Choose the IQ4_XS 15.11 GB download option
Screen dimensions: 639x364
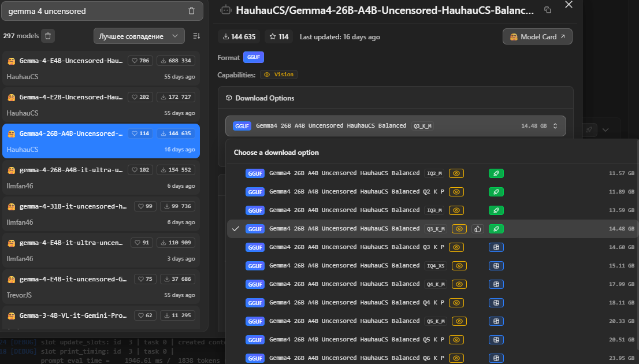432,266
